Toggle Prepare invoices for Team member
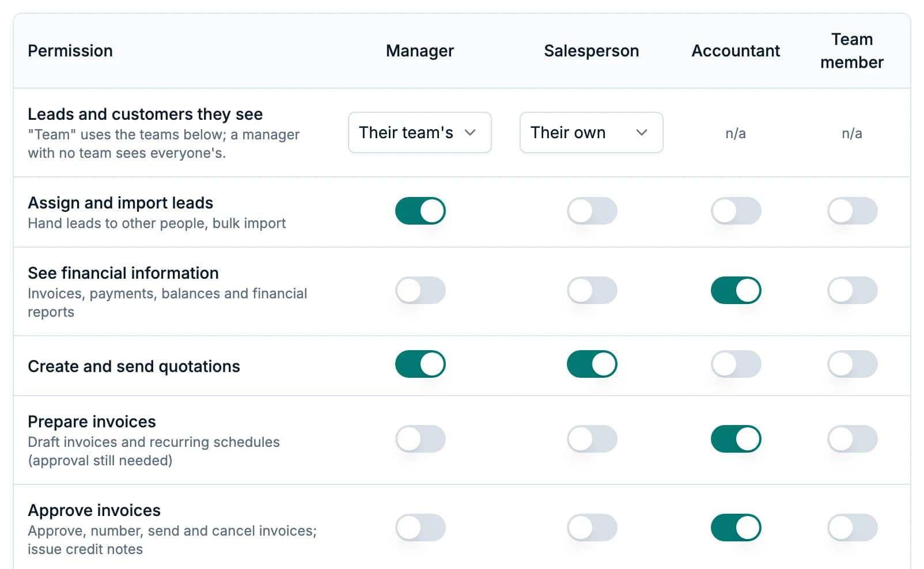Image resolution: width=924 pixels, height=569 pixels. click(x=853, y=439)
